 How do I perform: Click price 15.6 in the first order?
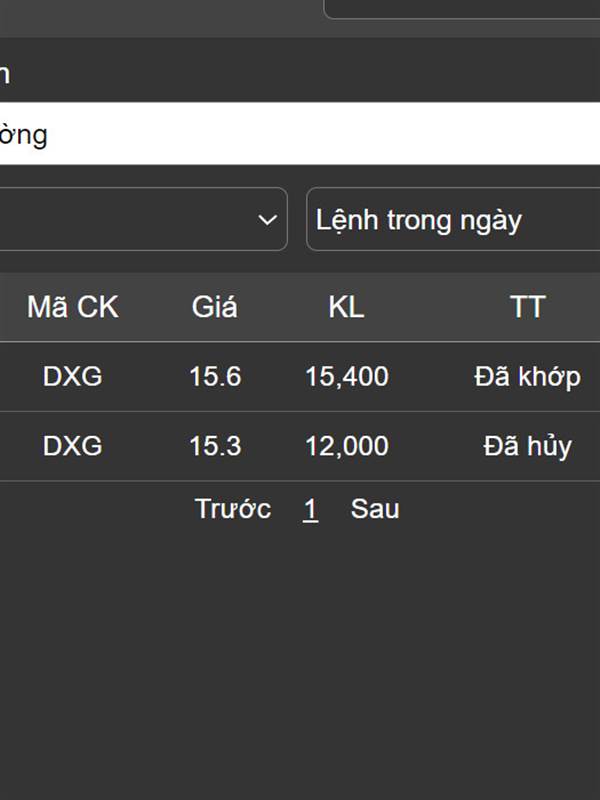[215, 377]
